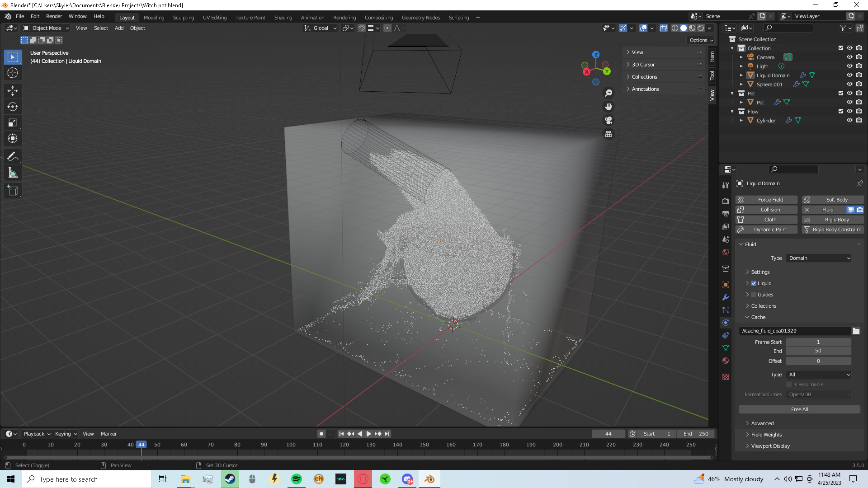
Task: Activate the Measure tool
Action: pyautogui.click(x=13, y=173)
